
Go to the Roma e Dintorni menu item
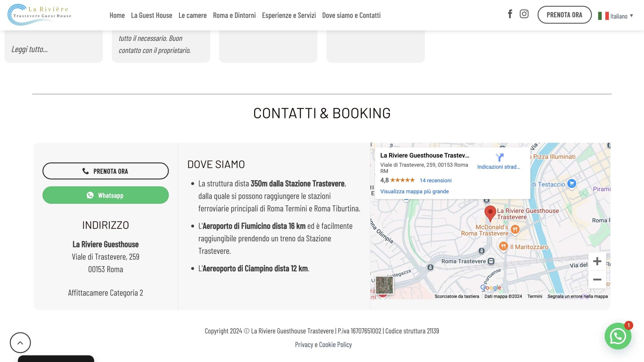tap(234, 15)
